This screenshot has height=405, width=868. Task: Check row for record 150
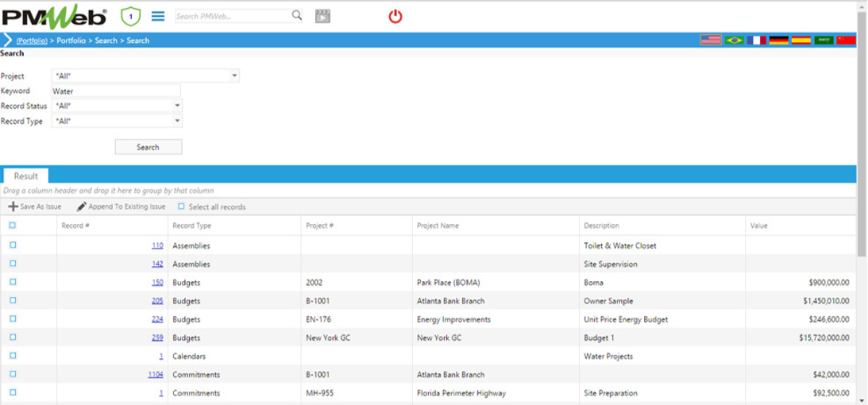coord(13,282)
